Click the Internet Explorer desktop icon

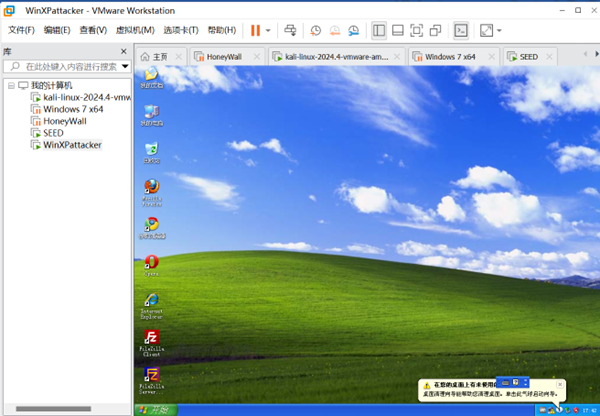pyautogui.click(x=152, y=306)
